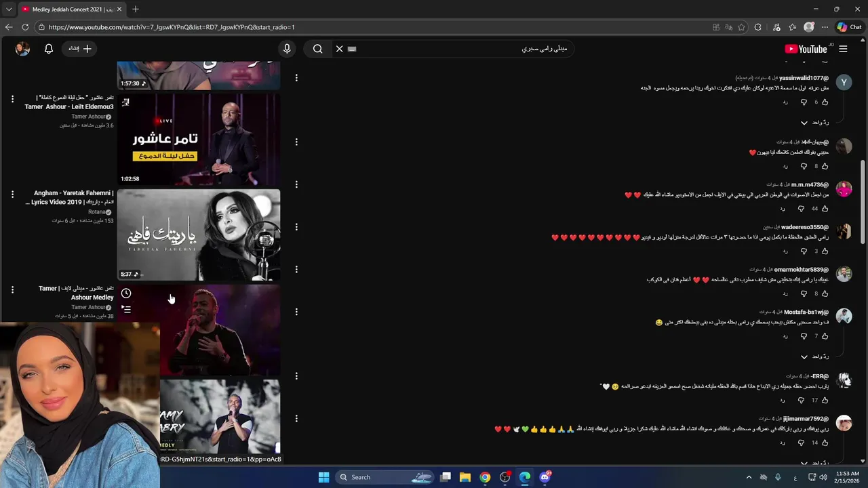Expand the one reply under yassinwalid1077's comment
868x488 pixels.
click(815, 123)
